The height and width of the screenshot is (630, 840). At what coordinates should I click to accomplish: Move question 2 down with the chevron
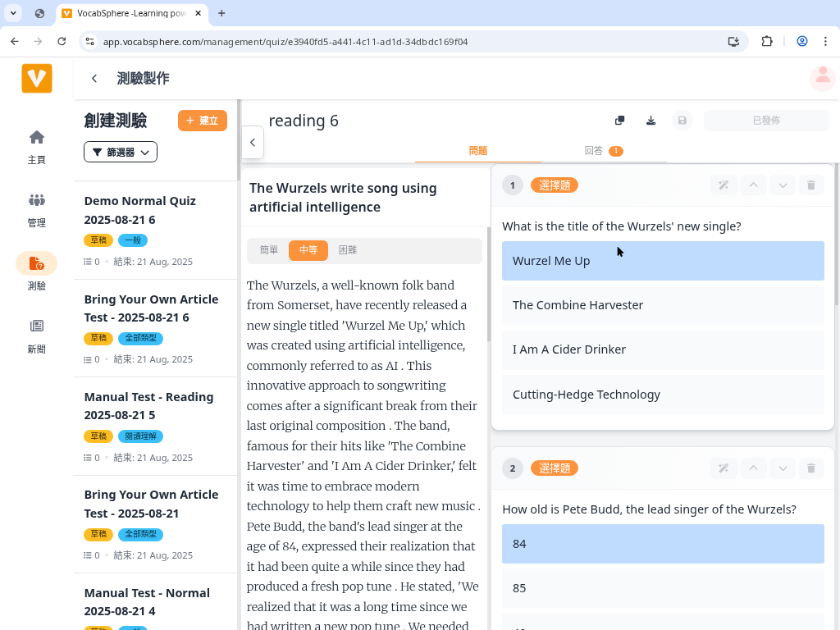(x=782, y=468)
